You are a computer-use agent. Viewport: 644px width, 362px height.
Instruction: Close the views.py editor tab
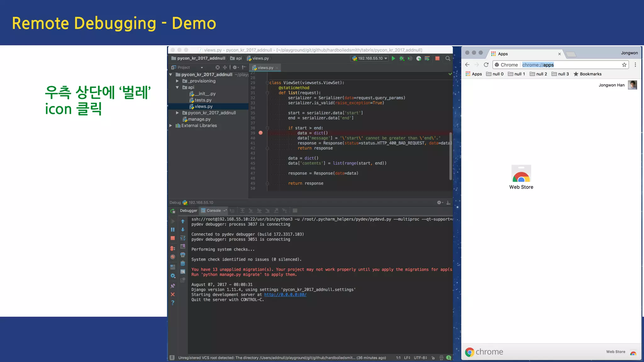277,68
